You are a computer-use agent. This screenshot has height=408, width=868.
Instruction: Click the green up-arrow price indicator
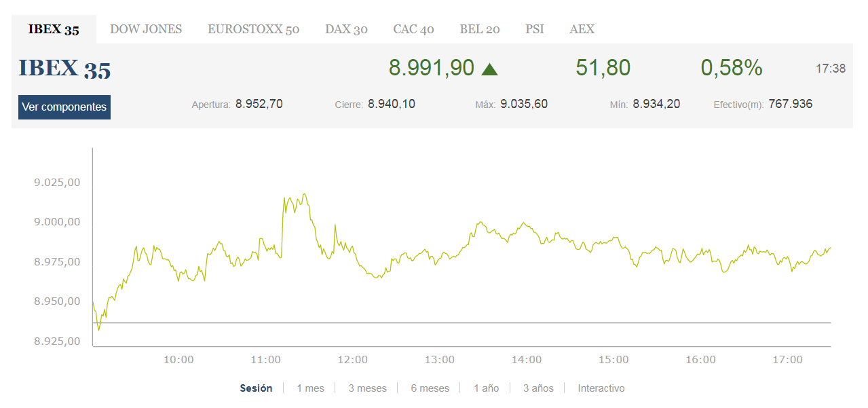pos(489,69)
